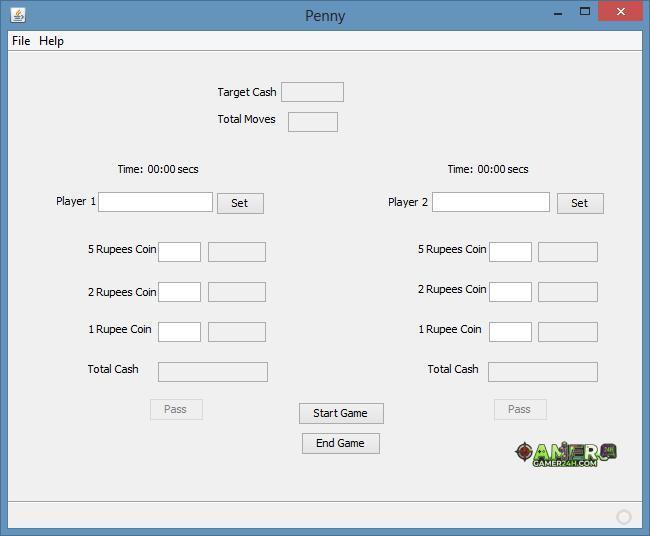Open the Help menu
Image resolution: width=650 pixels, height=536 pixels.
(x=51, y=41)
